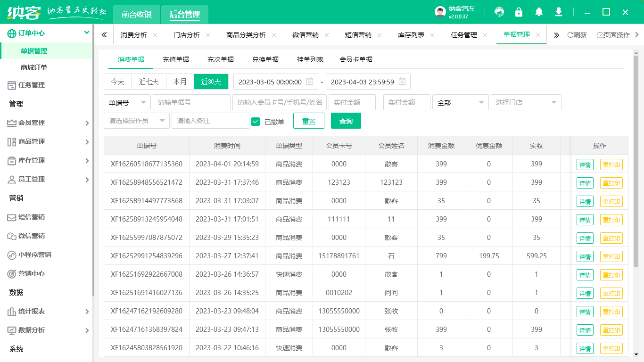644x362 pixels.
Task: Click the 重置 button
Action: [309, 121]
